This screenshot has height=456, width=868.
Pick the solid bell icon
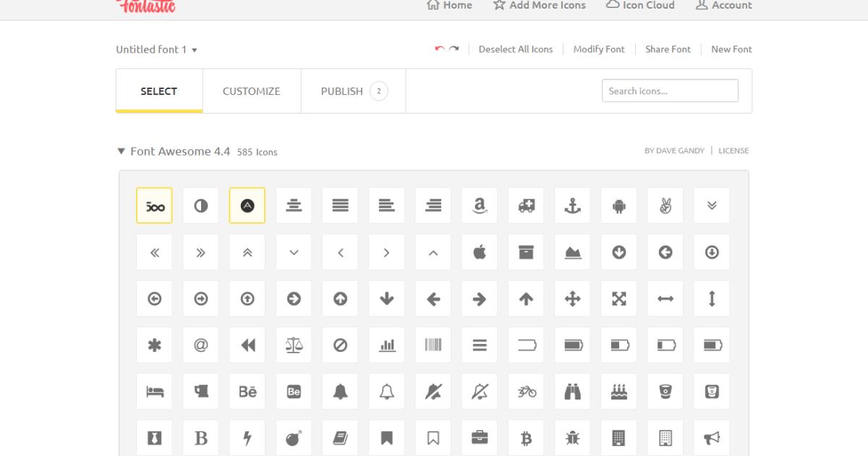[x=340, y=392]
